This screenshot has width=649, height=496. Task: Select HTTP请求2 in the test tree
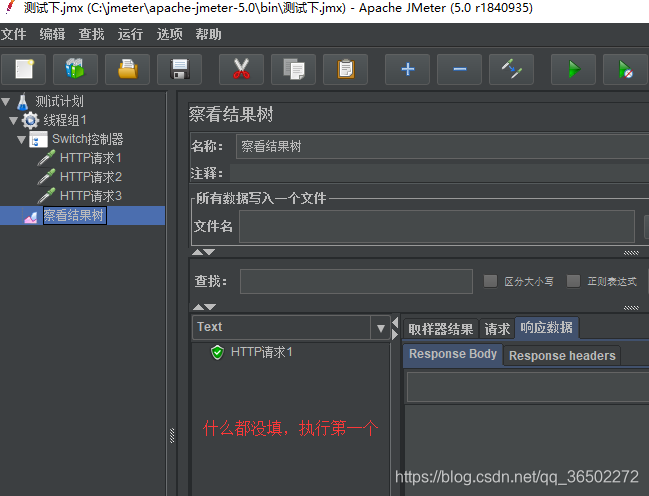tap(91, 177)
